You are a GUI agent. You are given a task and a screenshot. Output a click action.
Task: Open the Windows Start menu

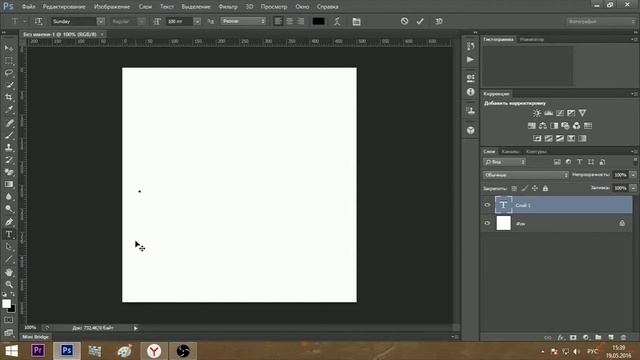click(x=11, y=351)
